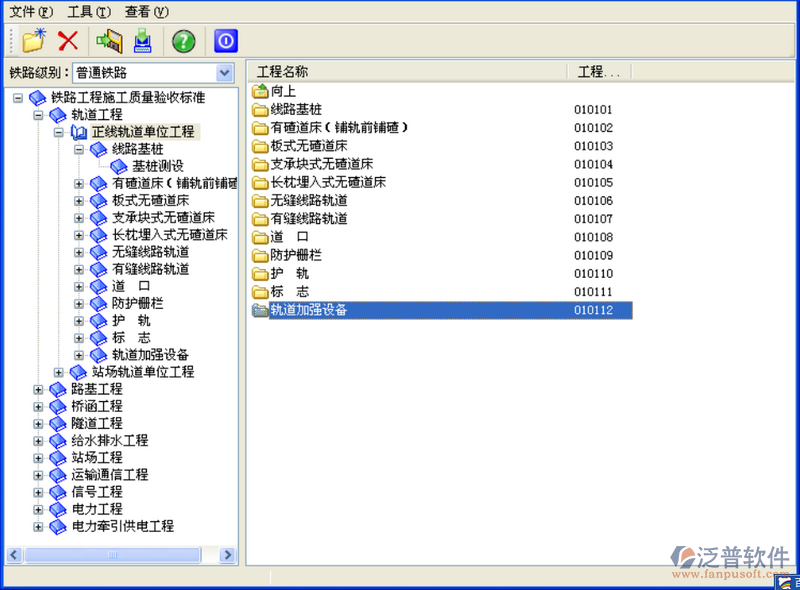Click folder icon of 护轨 list row
Viewport: 800px width, 590px height.
260,274
